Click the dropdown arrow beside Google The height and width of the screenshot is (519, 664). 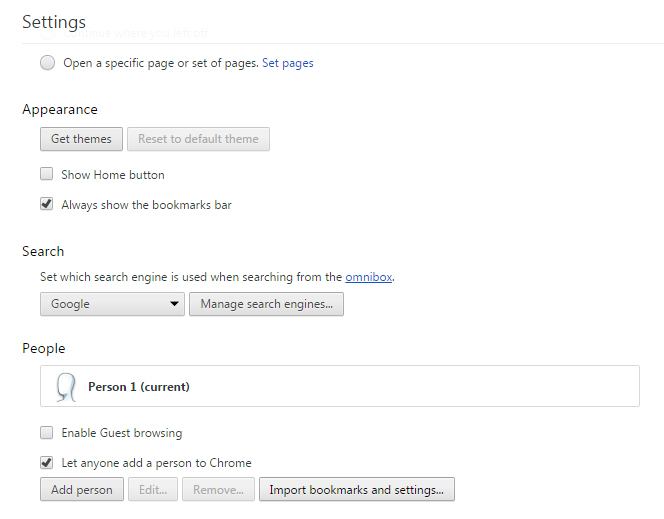[174, 304]
